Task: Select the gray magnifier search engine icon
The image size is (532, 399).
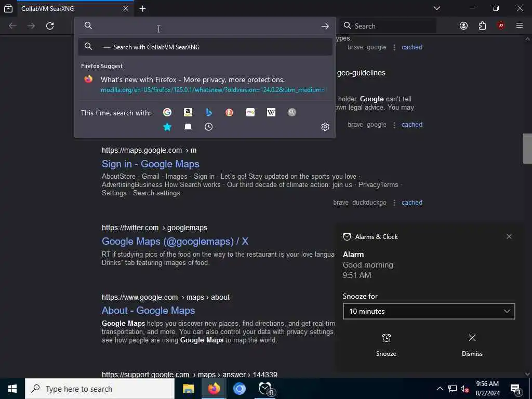Action: (x=292, y=112)
